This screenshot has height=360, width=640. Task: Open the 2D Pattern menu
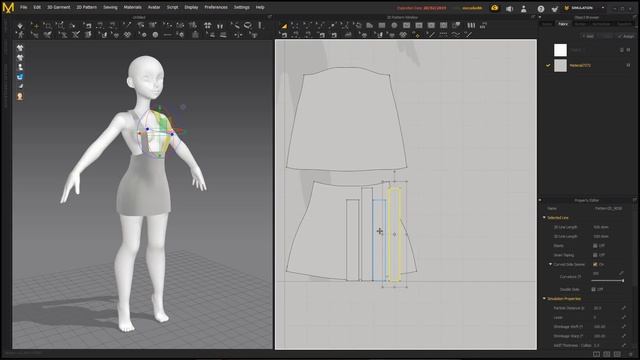click(87, 7)
